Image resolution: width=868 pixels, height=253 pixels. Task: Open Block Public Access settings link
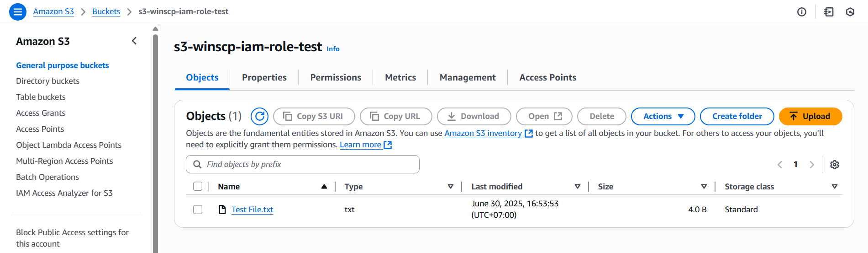pos(73,238)
